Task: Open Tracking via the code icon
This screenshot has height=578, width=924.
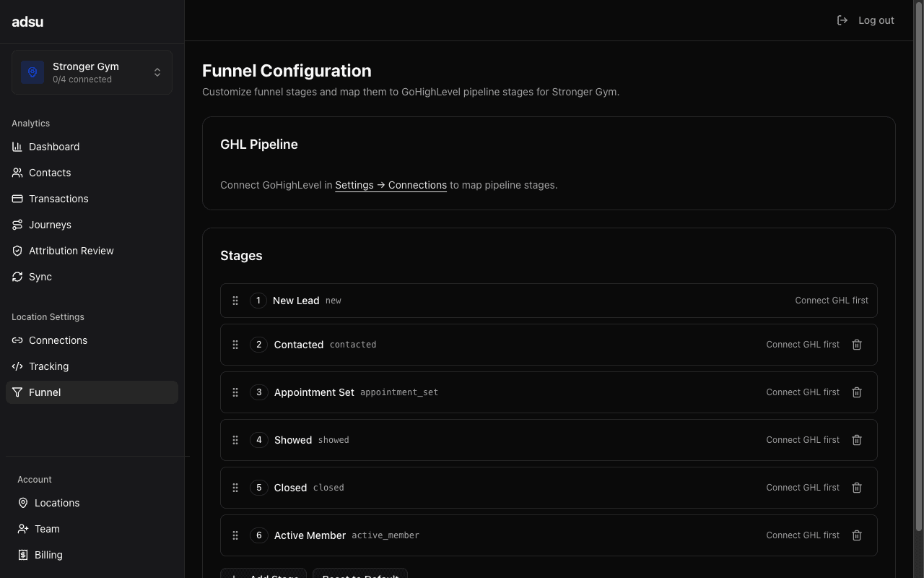Action: pos(17,366)
